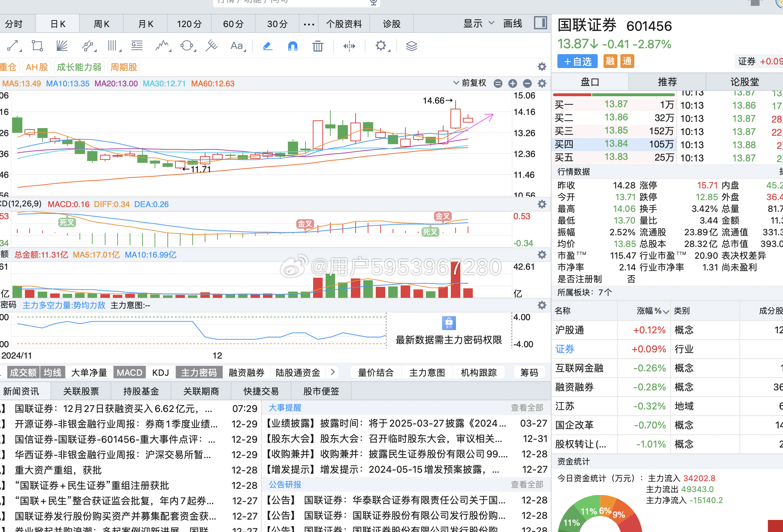Open the 持股基金 tab
This screenshot has width=783, height=532.
(141, 391)
